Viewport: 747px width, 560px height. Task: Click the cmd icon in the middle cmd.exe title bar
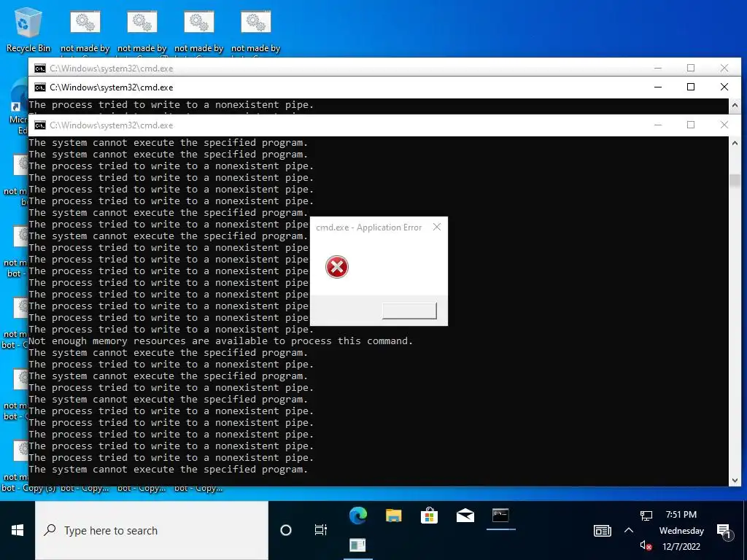(40, 87)
